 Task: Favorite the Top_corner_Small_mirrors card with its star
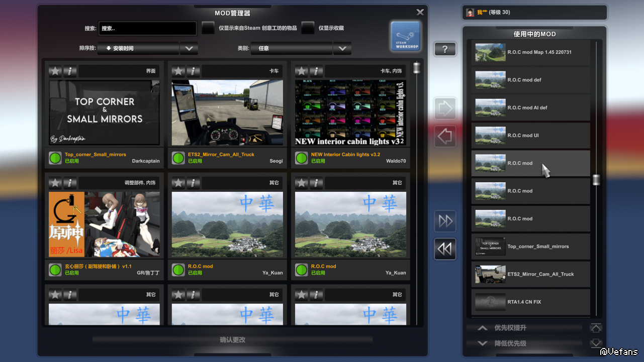55,71
